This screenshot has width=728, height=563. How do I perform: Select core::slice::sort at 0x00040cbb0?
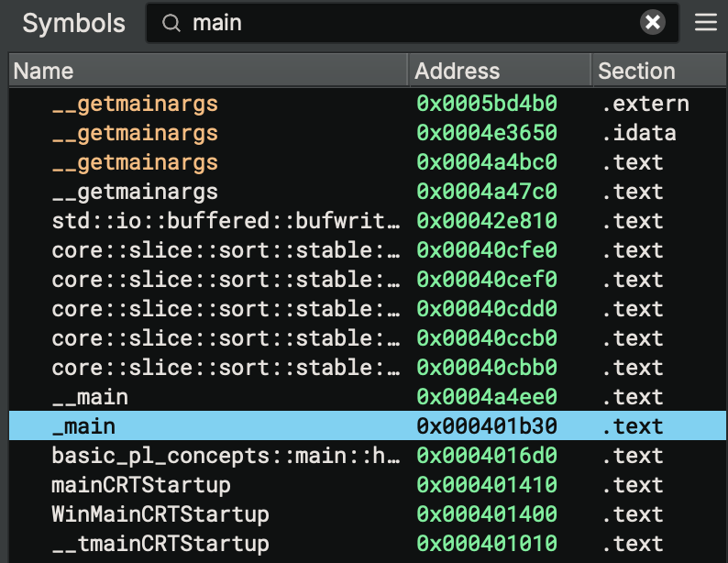pyautogui.click(x=226, y=368)
